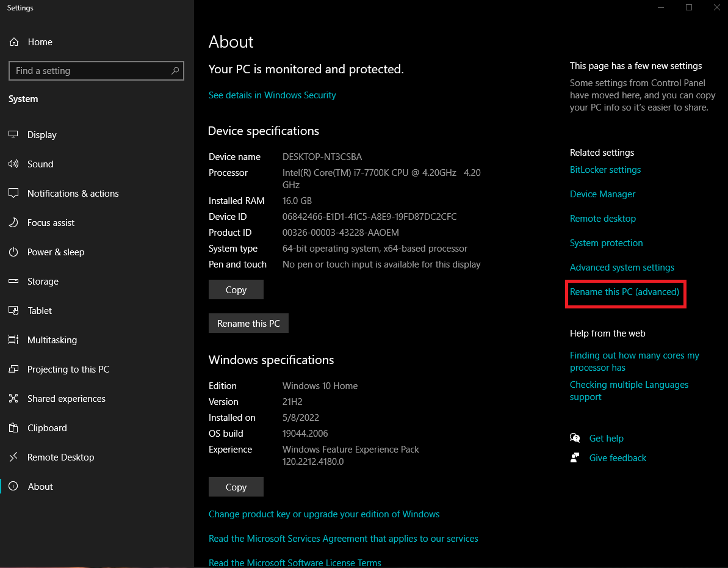Open the Device Manager link

602,194
